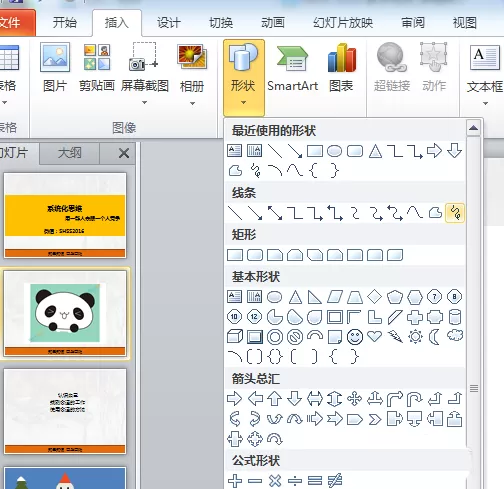Click the highlighted scribble line tool
Screen dimensions: 504x489
pyautogui.click(x=455, y=213)
